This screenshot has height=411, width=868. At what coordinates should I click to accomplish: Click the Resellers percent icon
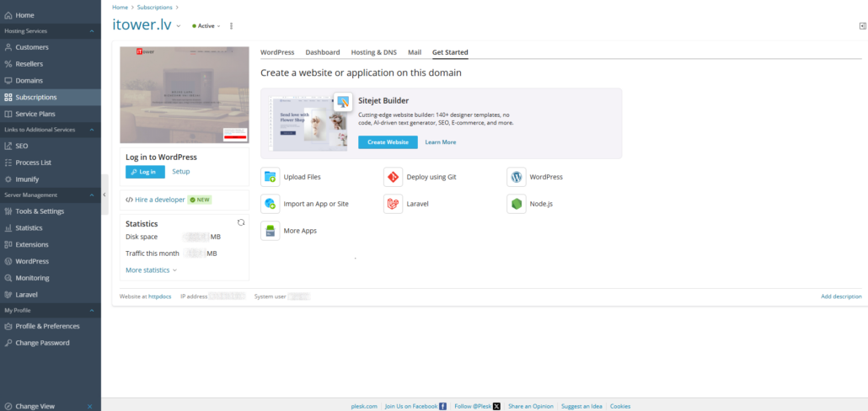click(x=8, y=64)
